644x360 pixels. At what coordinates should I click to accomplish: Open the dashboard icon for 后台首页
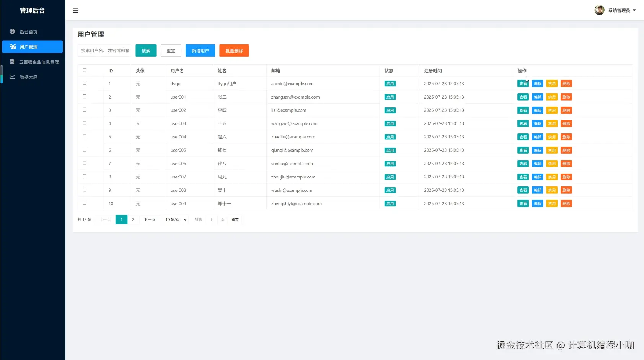(x=12, y=31)
